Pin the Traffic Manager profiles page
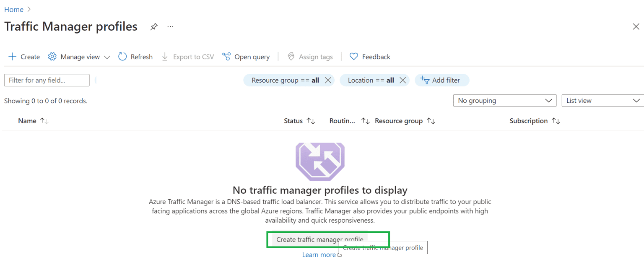 (154, 27)
